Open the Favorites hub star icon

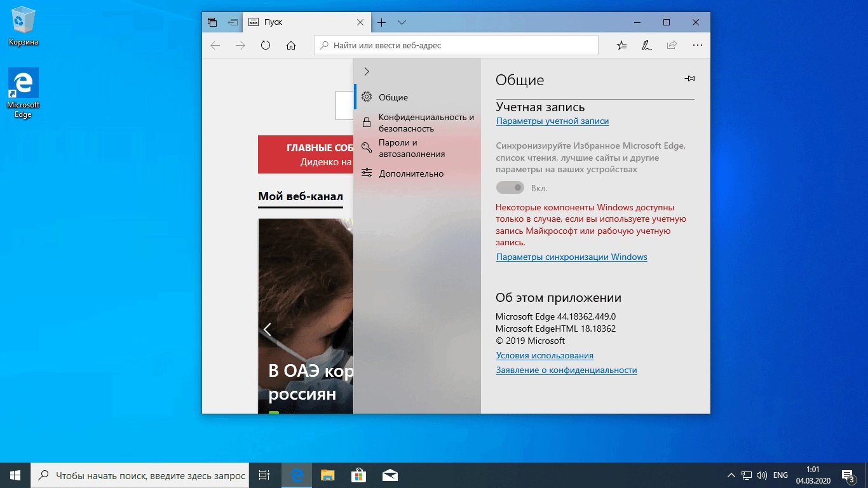tap(621, 45)
